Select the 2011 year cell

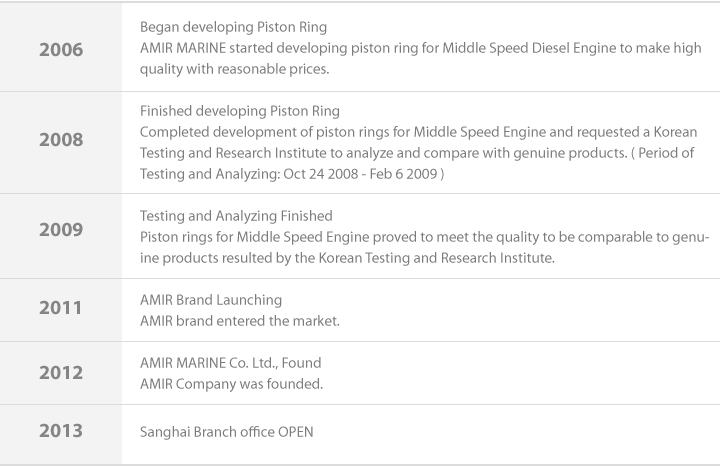pyautogui.click(x=61, y=309)
